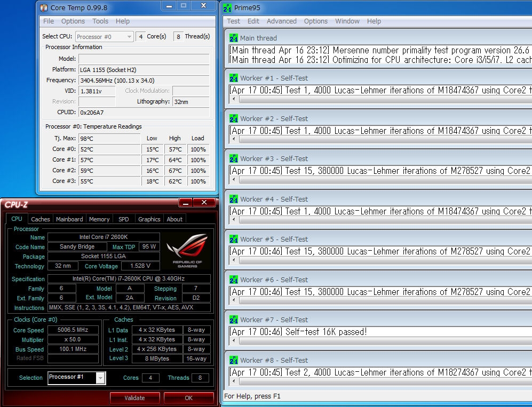The image size is (532, 407).
Task: Click the OK button in CPU-Z
Action: click(x=189, y=398)
